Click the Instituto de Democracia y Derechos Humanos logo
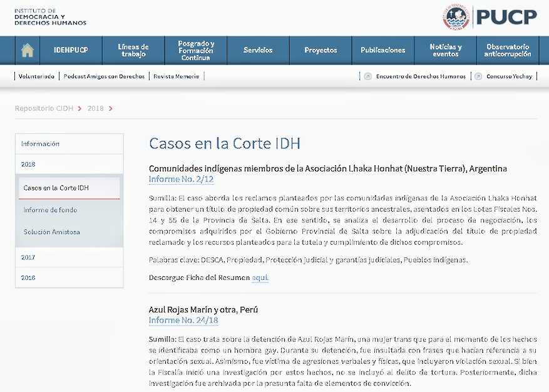The width and height of the screenshot is (549, 392). [50, 17]
